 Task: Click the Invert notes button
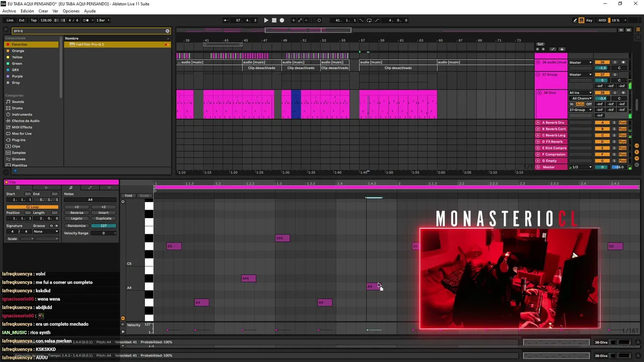(x=103, y=213)
